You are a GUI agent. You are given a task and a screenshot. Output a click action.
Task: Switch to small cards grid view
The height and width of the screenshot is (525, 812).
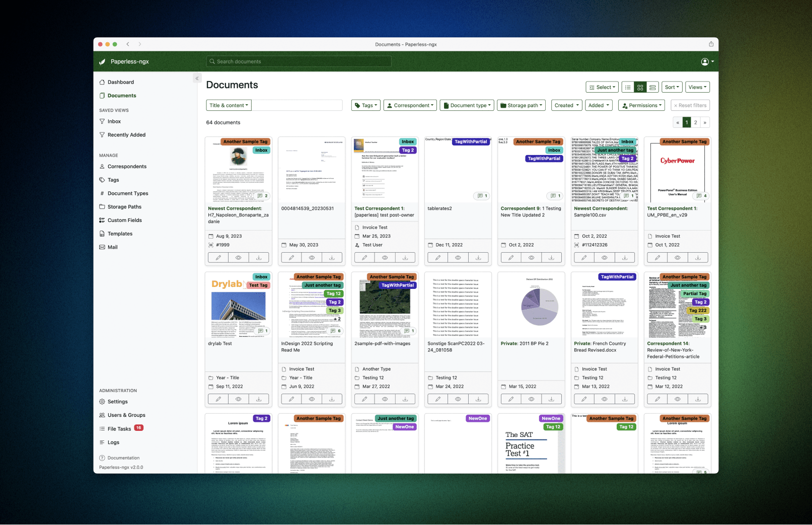(x=640, y=87)
